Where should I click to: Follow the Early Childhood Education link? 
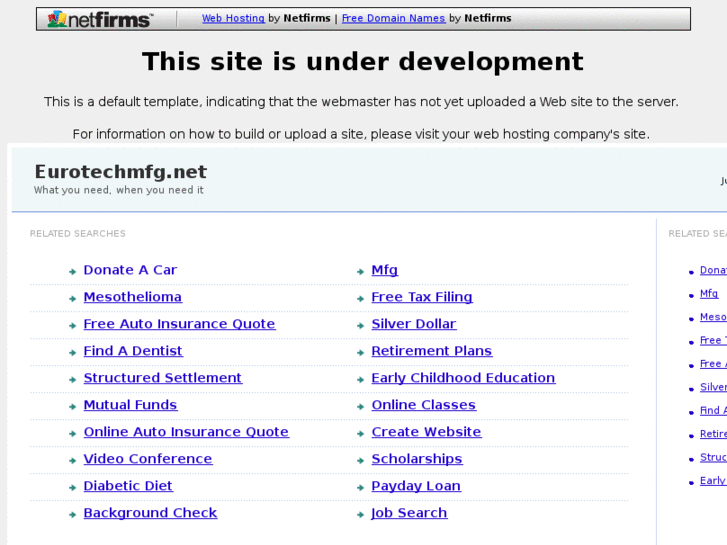click(x=463, y=378)
